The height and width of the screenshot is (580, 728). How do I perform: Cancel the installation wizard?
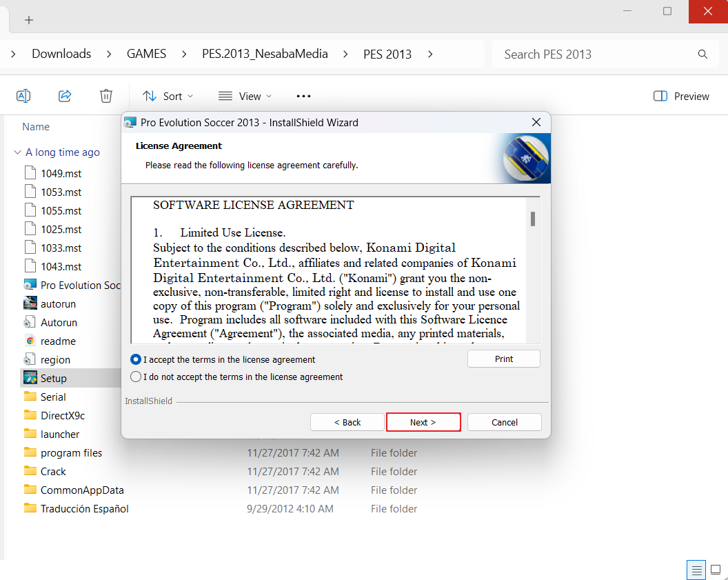click(504, 422)
